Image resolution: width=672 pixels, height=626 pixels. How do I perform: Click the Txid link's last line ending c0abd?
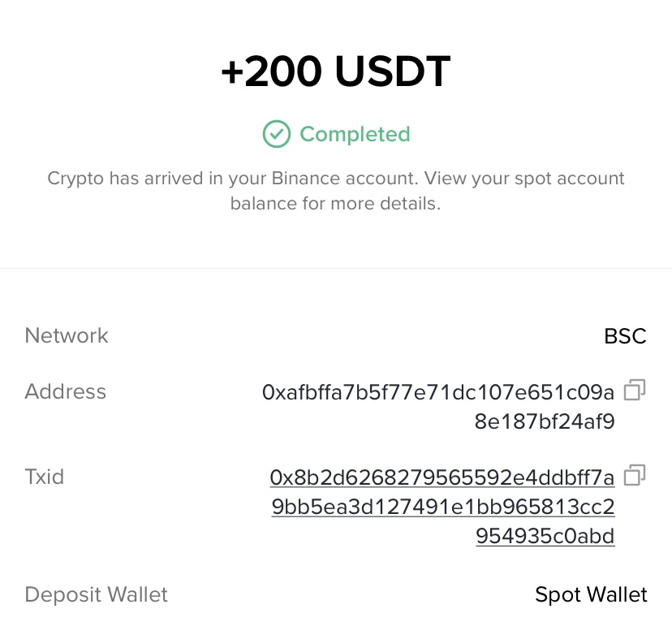pos(545,537)
